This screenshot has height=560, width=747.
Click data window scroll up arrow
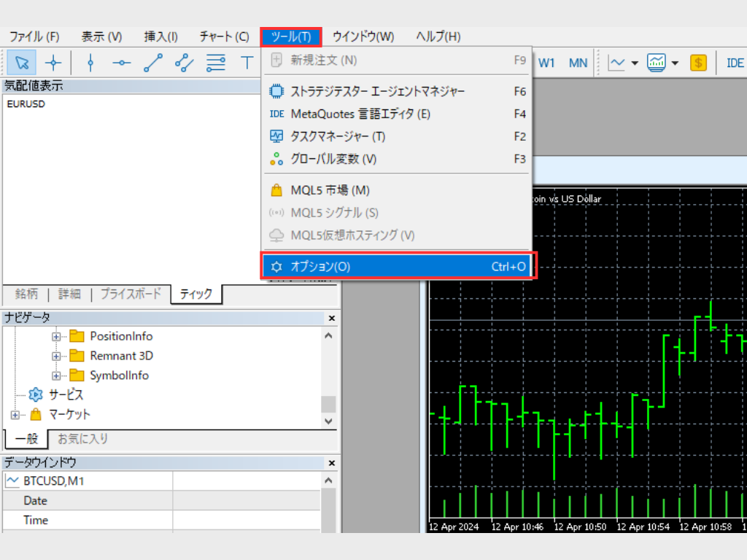pos(328,481)
